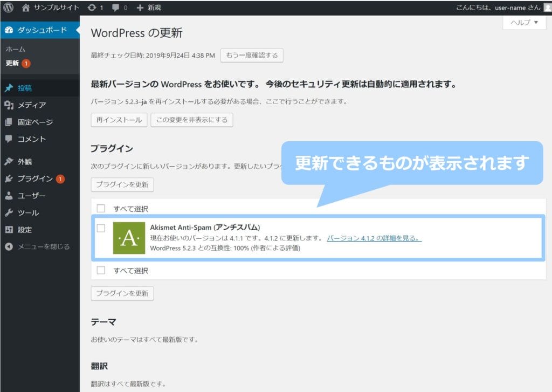552x392 pixels.
Task: Click the 設定 settings icon in sidebar
Action: (x=9, y=230)
